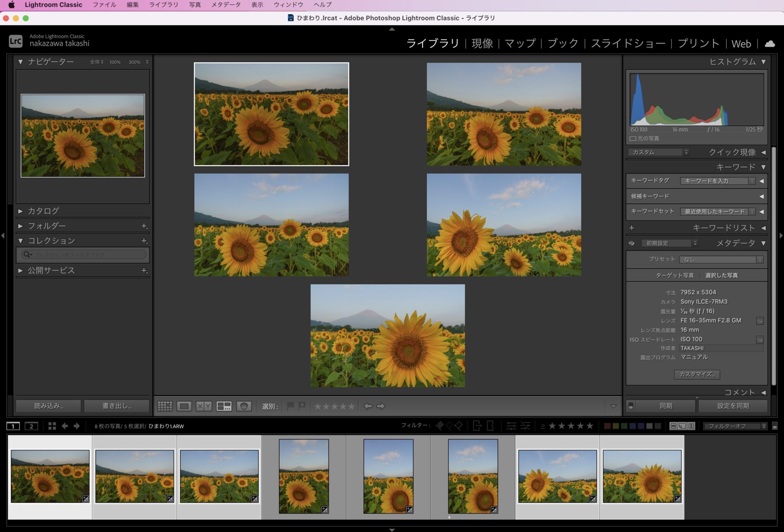Click select next photo arrow in toolbar

(381, 406)
